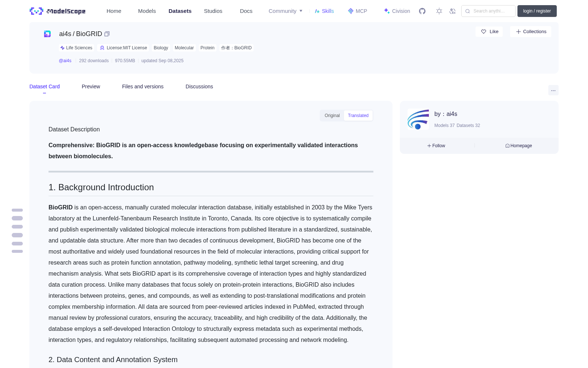
Task: Add dataset to Collections
Action: pos(531,32)
